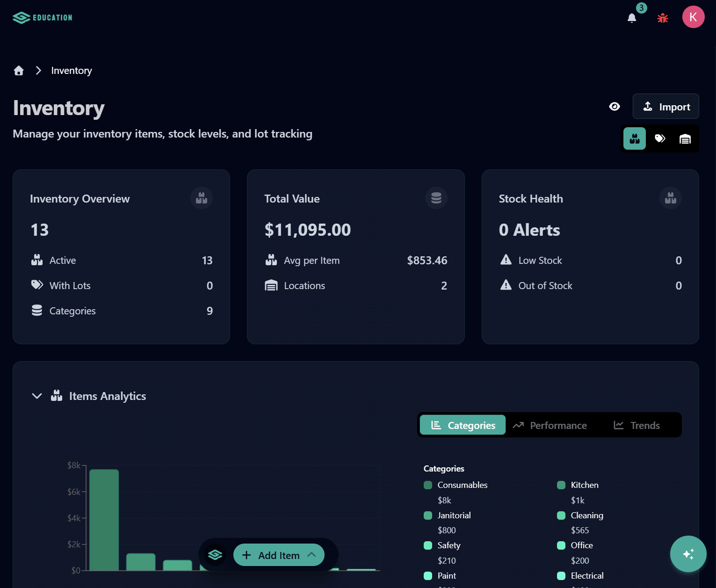Click the With Lots tag icon

[x=37, y=285]
